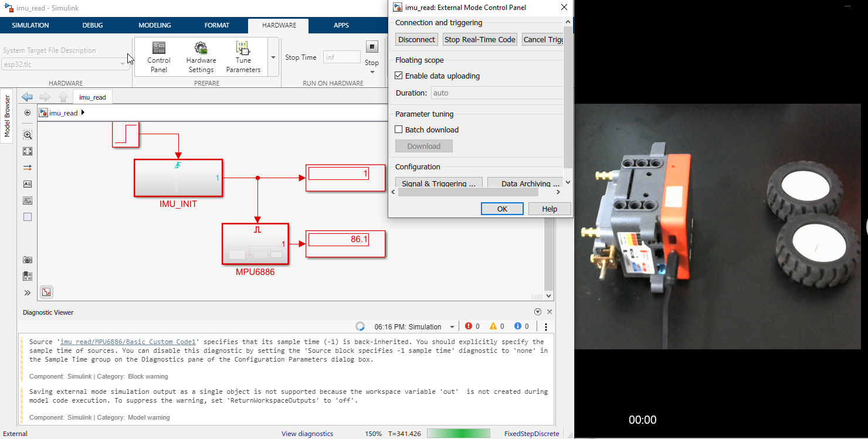Click the Hide/Show Explorer Bar icon
The width and height of the screenshot is (868, 439).
tap(28, 113)
